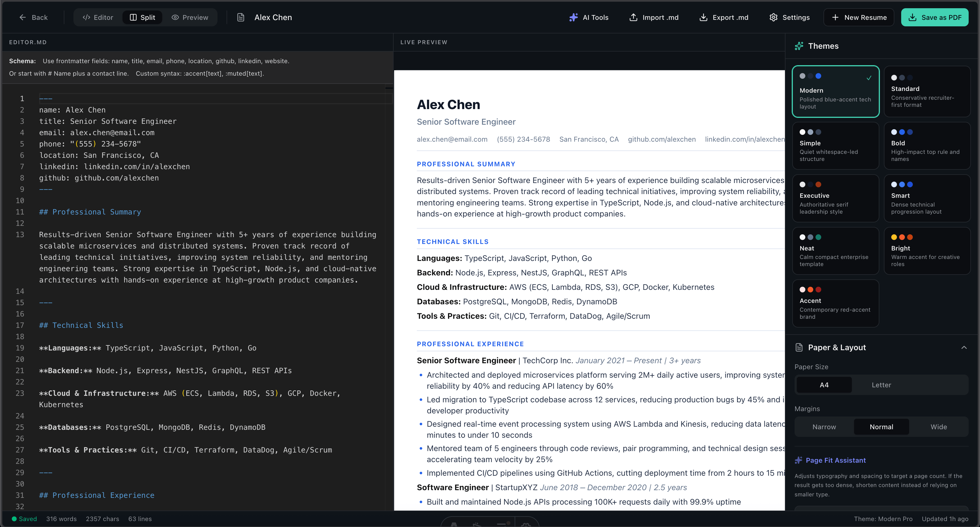This screenshot has height=527, width=980.
Task: Switch to Preview view mode
Action: point(190,18)
